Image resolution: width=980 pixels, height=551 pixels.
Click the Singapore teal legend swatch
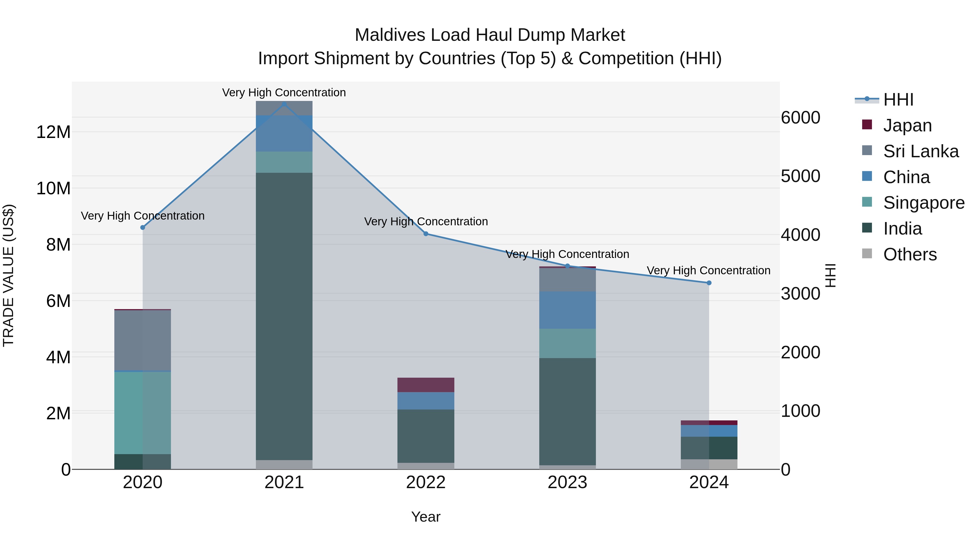click(867, 202)
